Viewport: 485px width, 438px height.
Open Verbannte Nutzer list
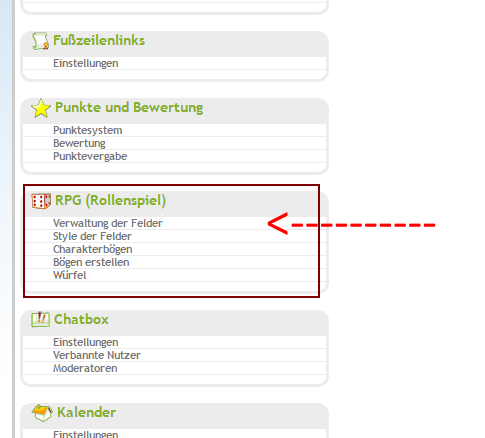(x=97, y=355)
